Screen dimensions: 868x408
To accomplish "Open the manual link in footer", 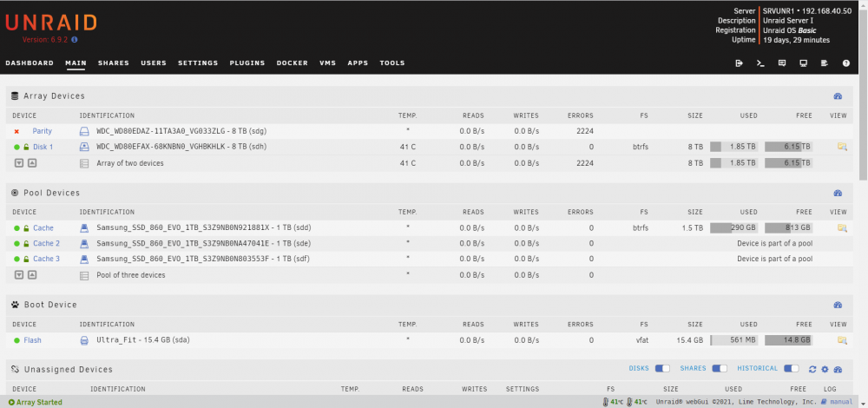I will click(x=841, y=402).
